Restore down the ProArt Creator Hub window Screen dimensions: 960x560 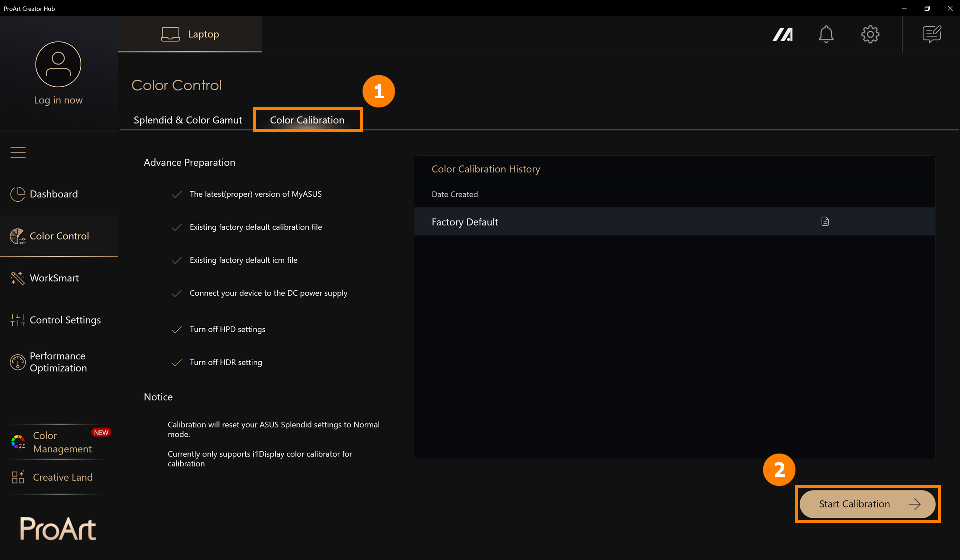[927, 8]
